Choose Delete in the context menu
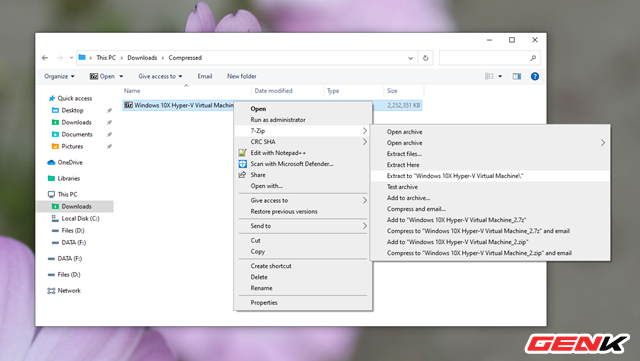The image size is (640, 361). pyautogui.click(x=303, y=277)
